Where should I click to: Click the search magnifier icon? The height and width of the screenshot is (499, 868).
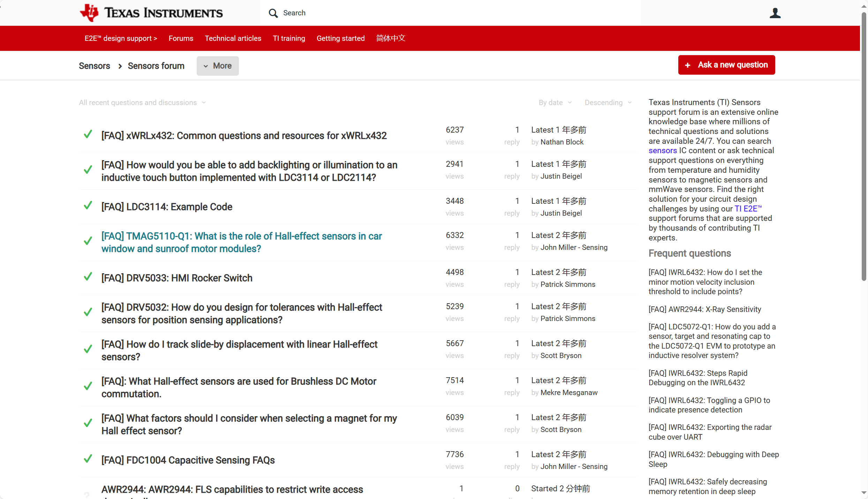pos(273,13)
